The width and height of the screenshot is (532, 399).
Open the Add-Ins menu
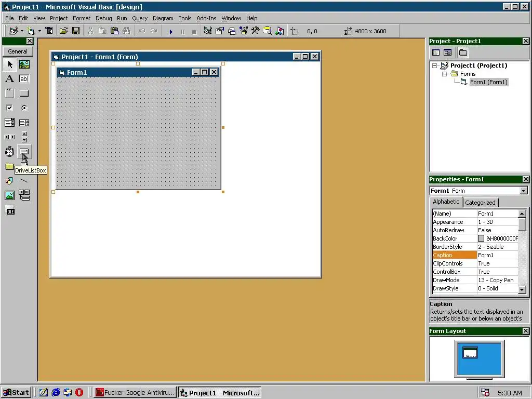[206, 18]
